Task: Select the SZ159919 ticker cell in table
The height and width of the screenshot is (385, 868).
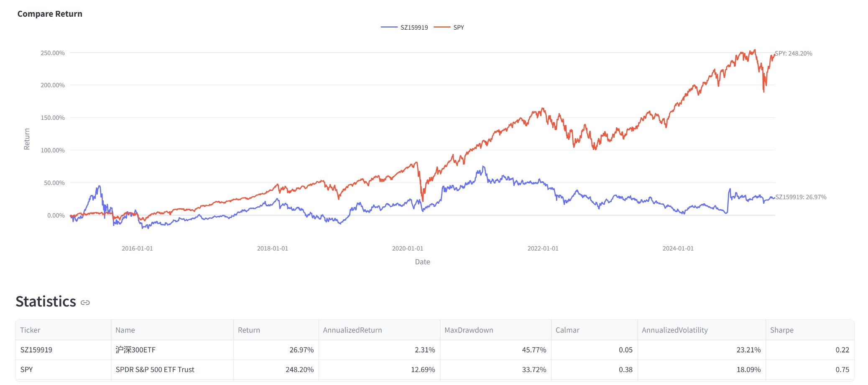Action: 36,350
